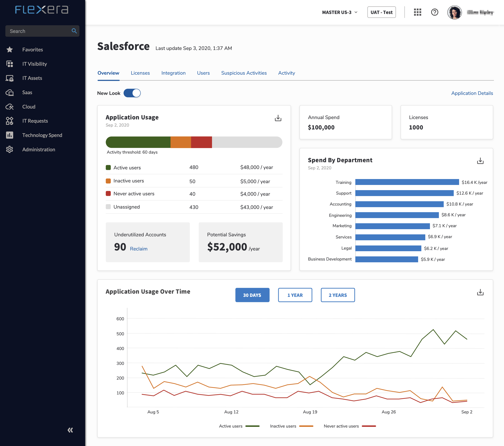Viewport: 504px width, 446px height.
Task: Click the Support department bar
Action: 404,193
